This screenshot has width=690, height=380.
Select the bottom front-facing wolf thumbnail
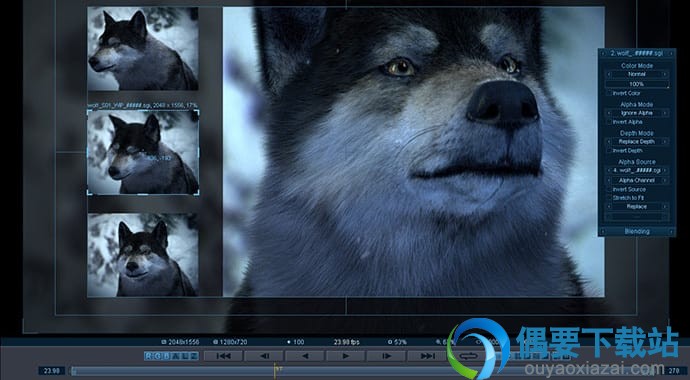pos(143,255)
